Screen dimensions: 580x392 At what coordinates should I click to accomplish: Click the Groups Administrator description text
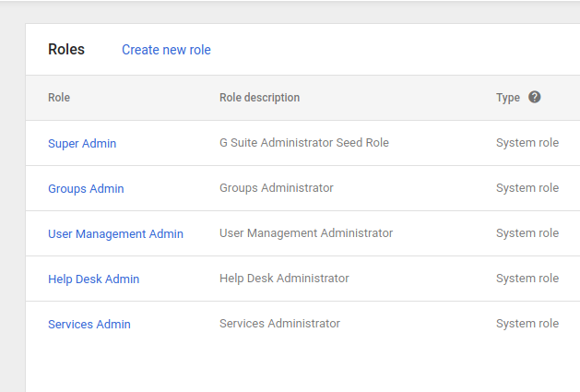pos(277,188)
